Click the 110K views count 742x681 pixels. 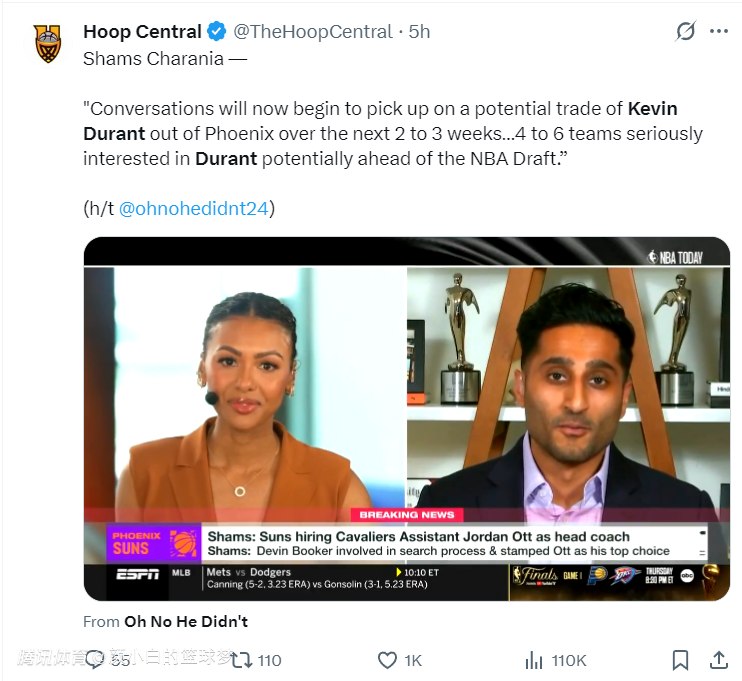[x=569, y=660]
